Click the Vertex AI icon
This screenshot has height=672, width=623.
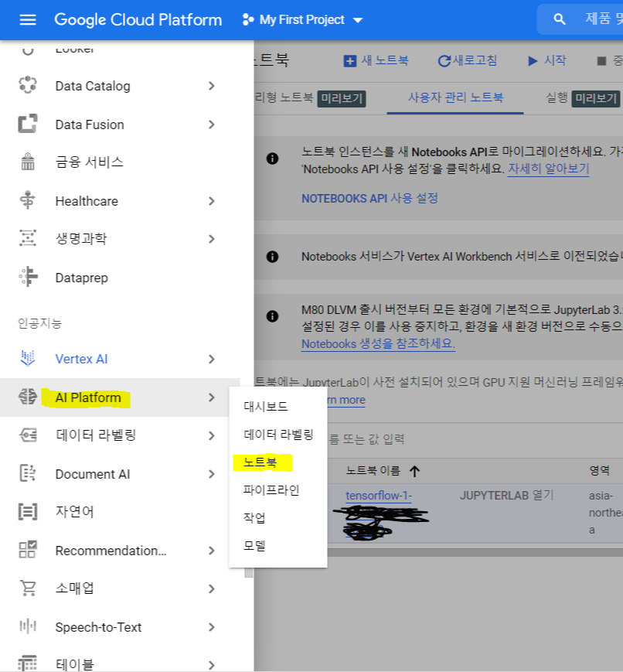tap(28, 358)
